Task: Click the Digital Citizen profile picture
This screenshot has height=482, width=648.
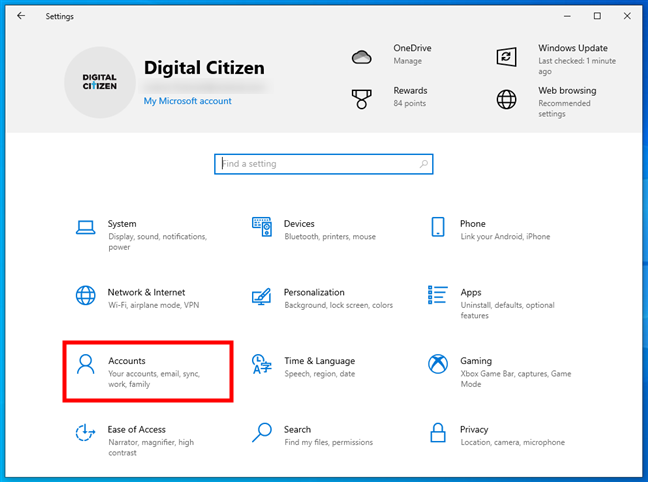Action: (x=100, y=82)
